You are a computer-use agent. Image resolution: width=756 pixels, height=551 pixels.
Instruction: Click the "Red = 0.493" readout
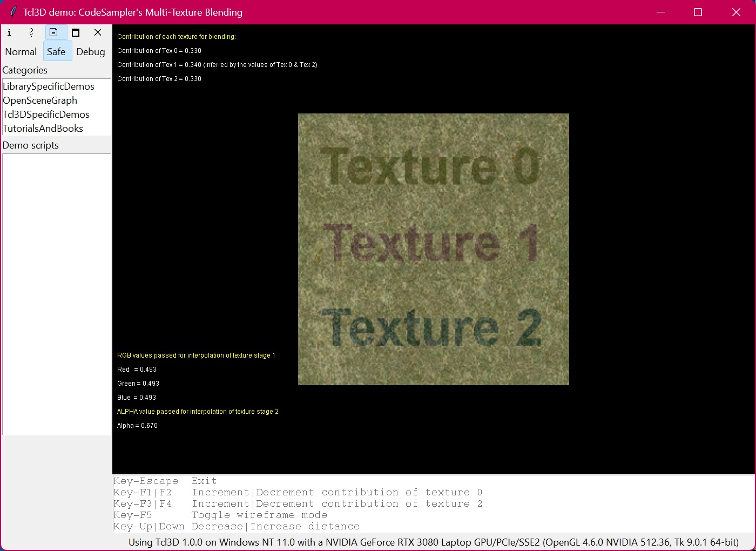137,369
